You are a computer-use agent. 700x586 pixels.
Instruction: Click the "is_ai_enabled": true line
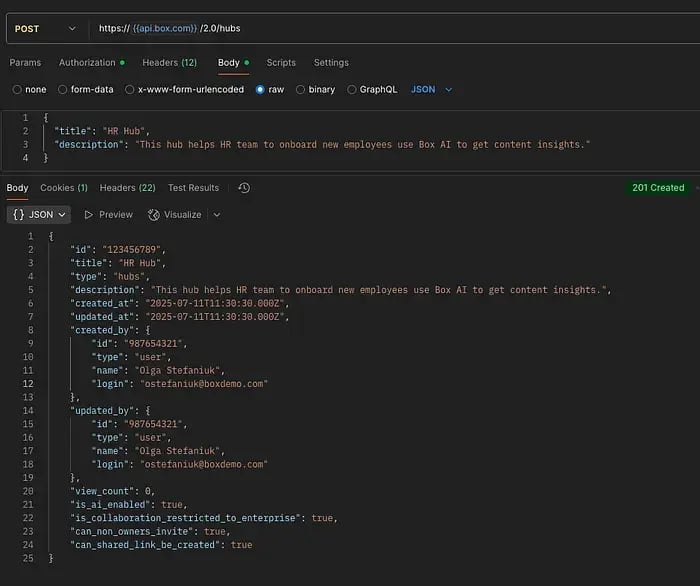click(129, 505)
